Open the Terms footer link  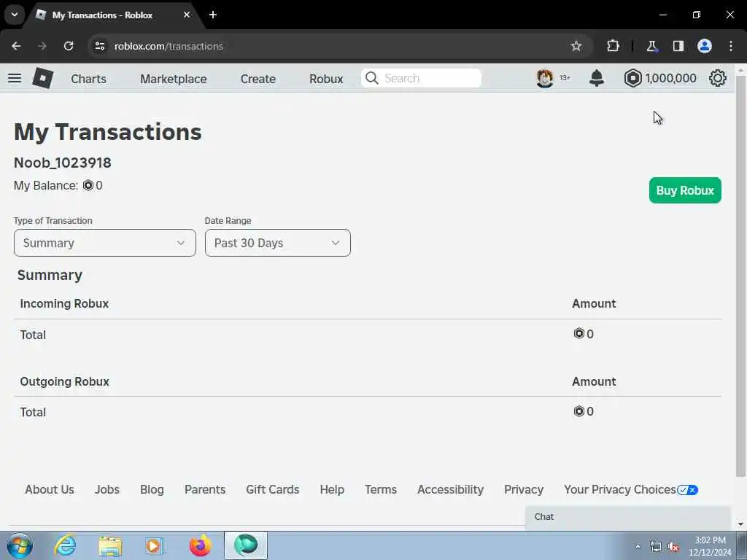point(381,489)
